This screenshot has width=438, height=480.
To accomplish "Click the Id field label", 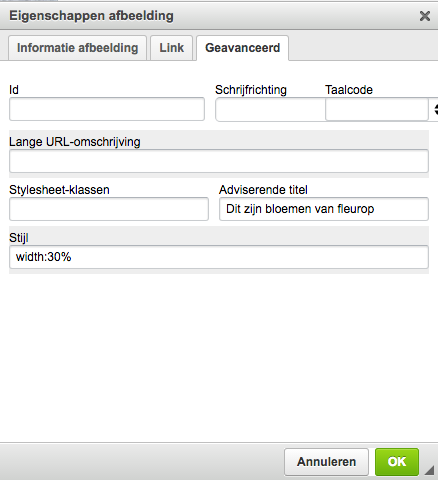I will point(14,90).
